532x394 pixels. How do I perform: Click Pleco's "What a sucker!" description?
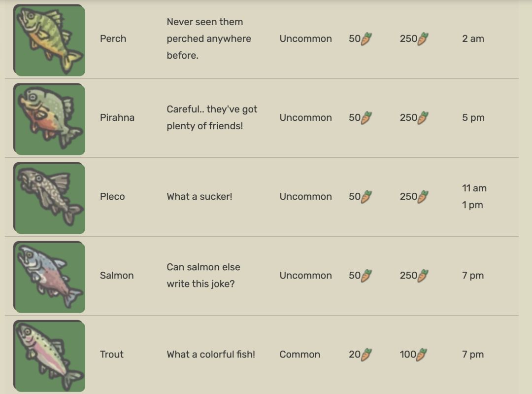coord(199,197)
